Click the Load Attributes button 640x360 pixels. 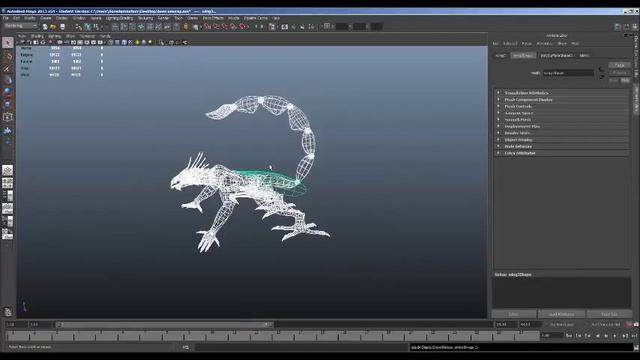(x=562, y=314)
